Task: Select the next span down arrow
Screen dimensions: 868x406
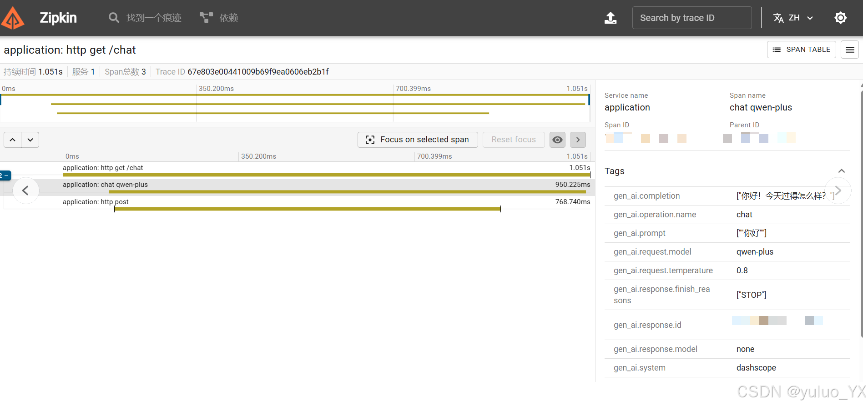Action: pos(30,140)
